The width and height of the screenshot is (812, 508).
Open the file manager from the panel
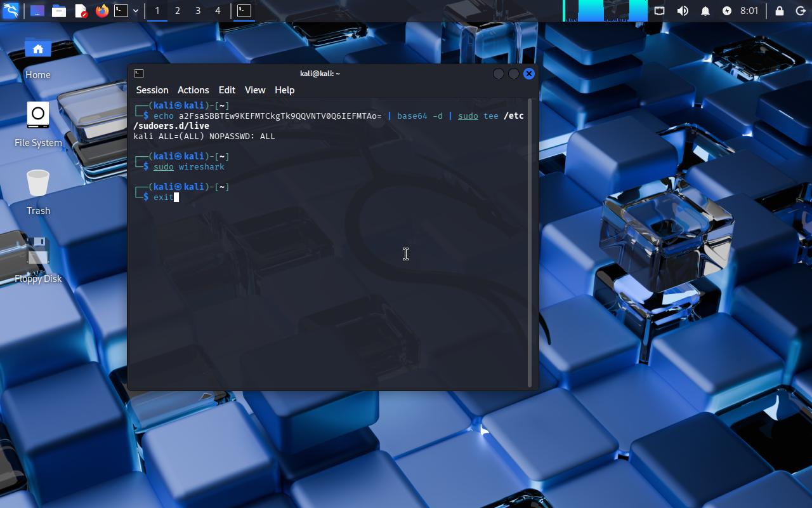pyautogui.click(x=59, y=11)
